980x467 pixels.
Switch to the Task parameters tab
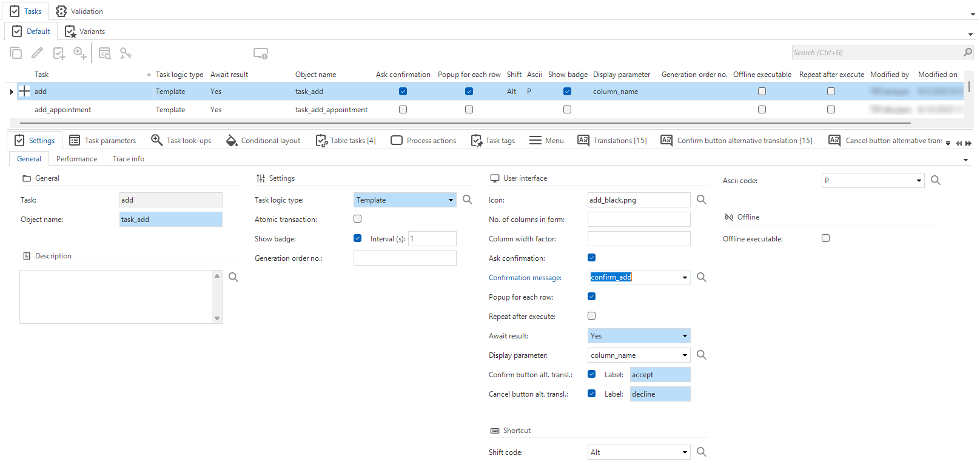pyautogui.click(x=103, y=141)
